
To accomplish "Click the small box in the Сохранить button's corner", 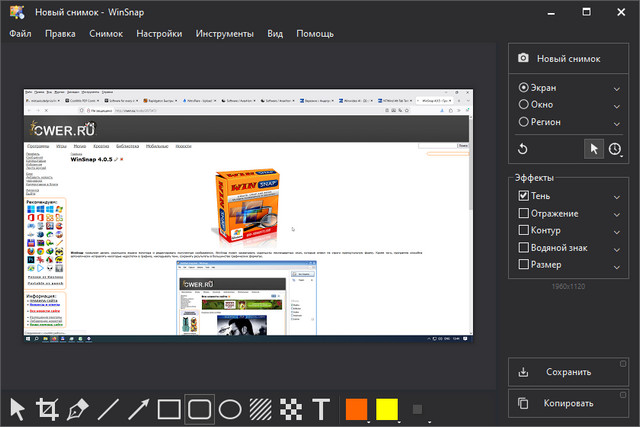I will point(623,364).
